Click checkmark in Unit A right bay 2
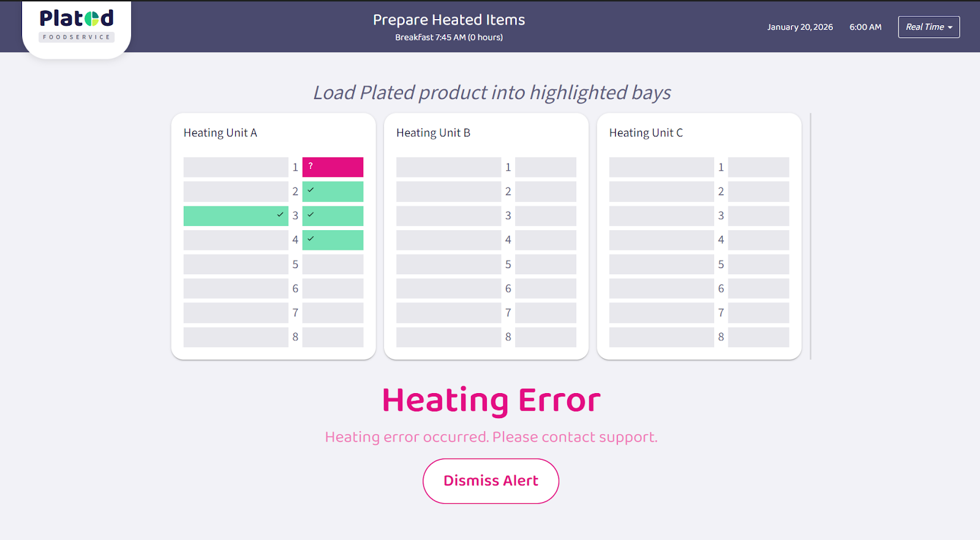Viewport: 980px width, 540px height. tap(311, 190)
